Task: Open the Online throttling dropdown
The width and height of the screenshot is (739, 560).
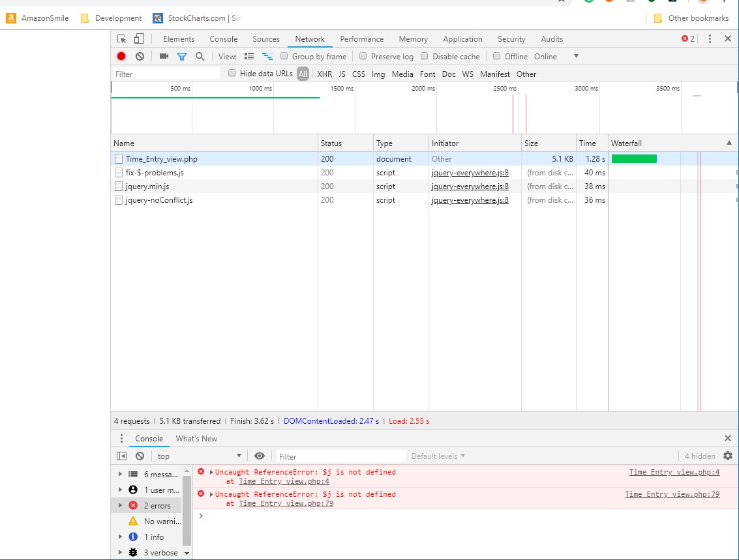Action: pos(556,57)
